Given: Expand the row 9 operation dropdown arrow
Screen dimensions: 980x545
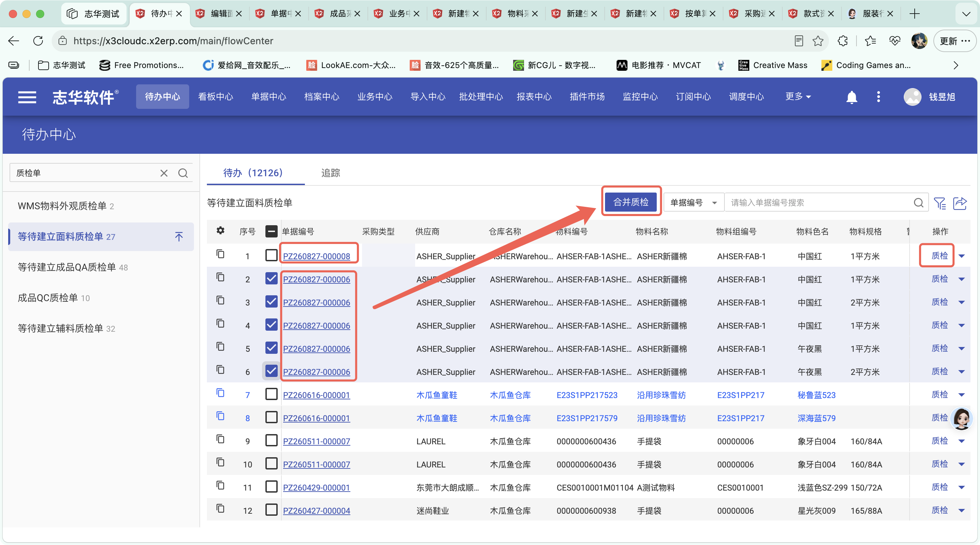Looking at the screenshot, I should tap(961, 441).
